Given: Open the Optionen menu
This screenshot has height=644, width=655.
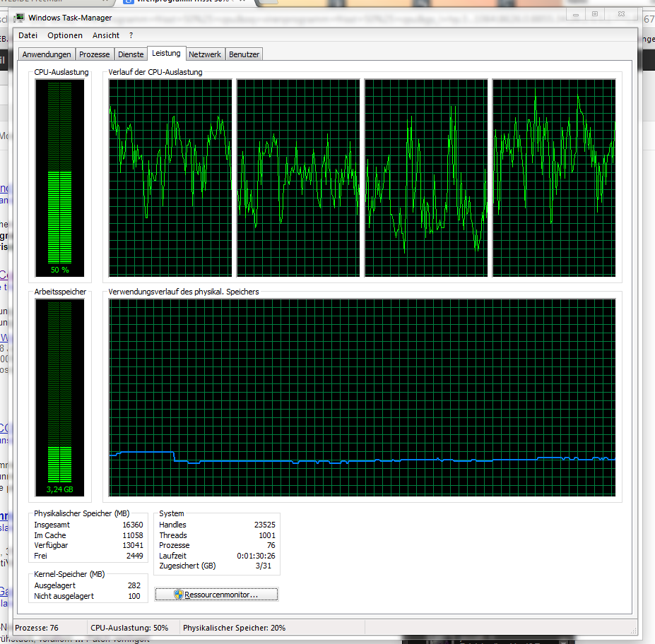Looking at the screenshot, I should [x=65, y=35].
